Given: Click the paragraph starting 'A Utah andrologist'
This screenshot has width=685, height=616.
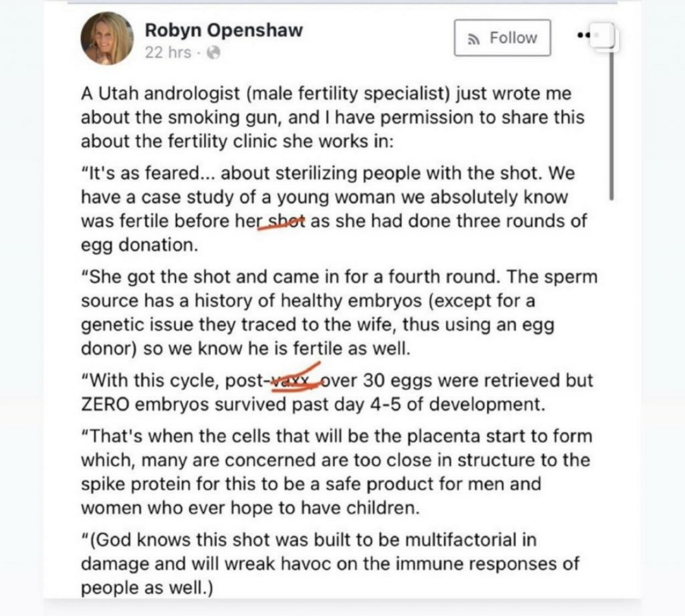Looking at the screenshot, I should point(332,118).
